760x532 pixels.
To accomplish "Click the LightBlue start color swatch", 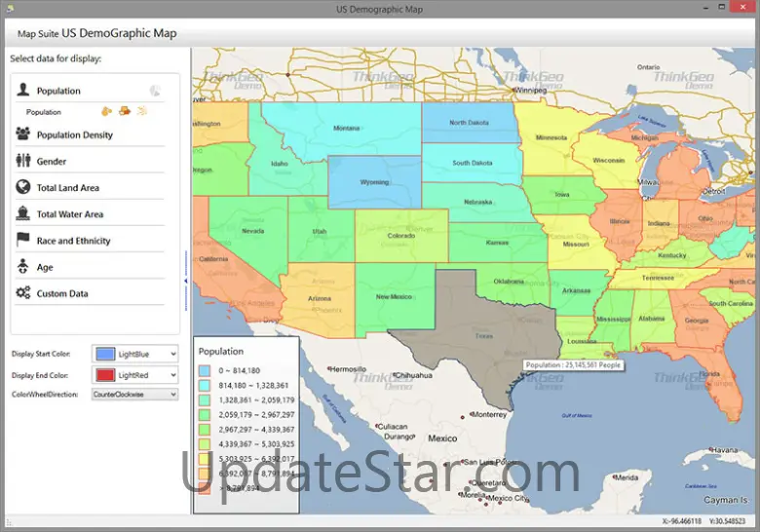I will (x=105, y=355).
